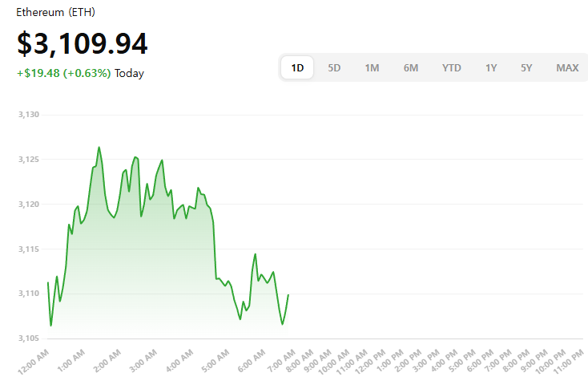588x377 pixels.
Task: Select the YTD range tab
Action: (452, 68)
